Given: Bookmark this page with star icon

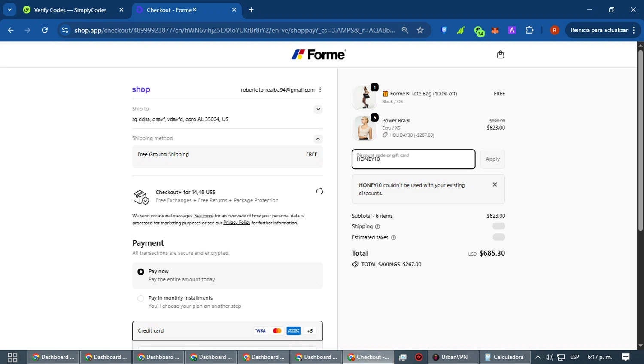Looking at the screenshot, I should [x=420, y=30].
